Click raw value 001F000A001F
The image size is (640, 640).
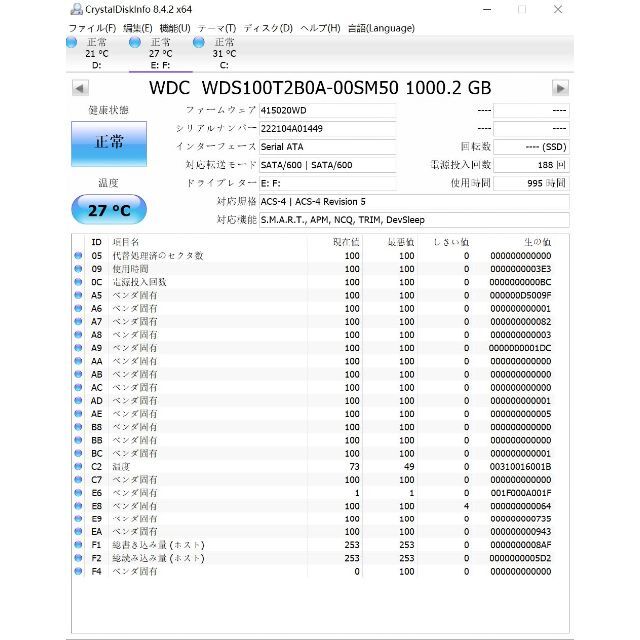coord(521,493)
